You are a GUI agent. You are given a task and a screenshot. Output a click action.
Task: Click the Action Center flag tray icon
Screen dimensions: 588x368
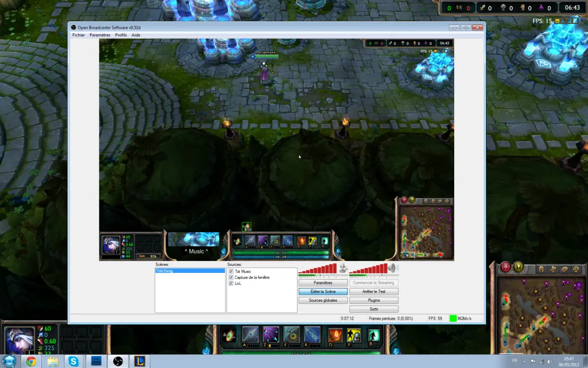(533, 362)
